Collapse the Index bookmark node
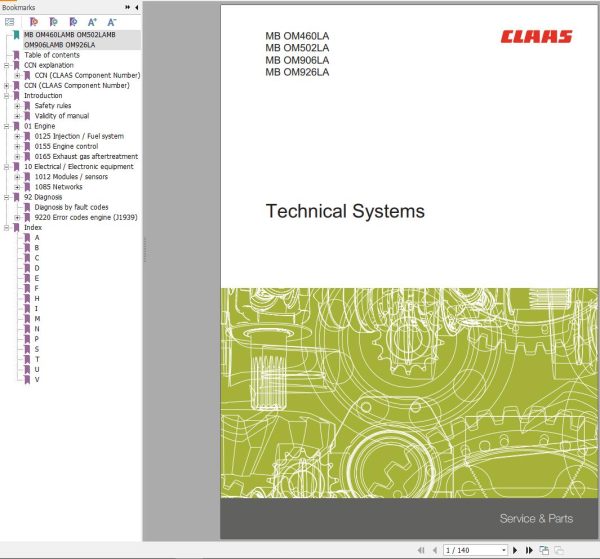600x559 pixels. [6, 228]
